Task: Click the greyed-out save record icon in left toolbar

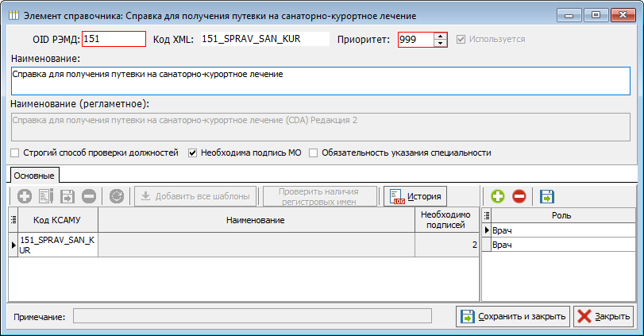Action: (x=67, y=195)
